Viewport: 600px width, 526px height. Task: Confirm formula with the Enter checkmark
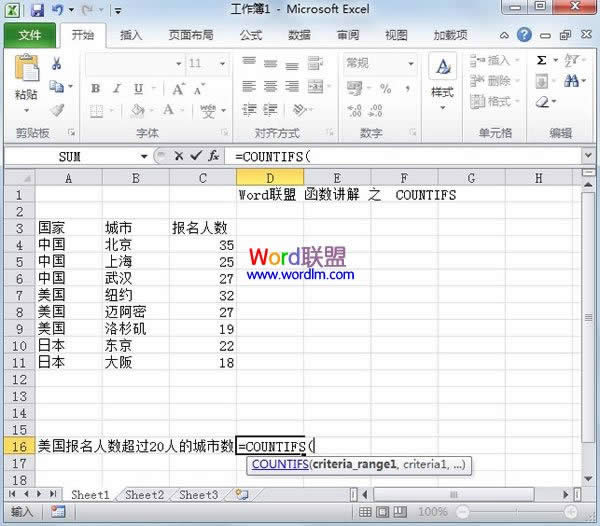tap(195, 156)
